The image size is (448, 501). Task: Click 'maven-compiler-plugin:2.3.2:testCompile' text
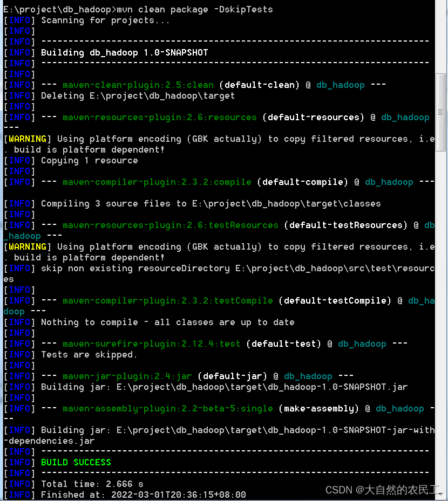coord(168,301)
